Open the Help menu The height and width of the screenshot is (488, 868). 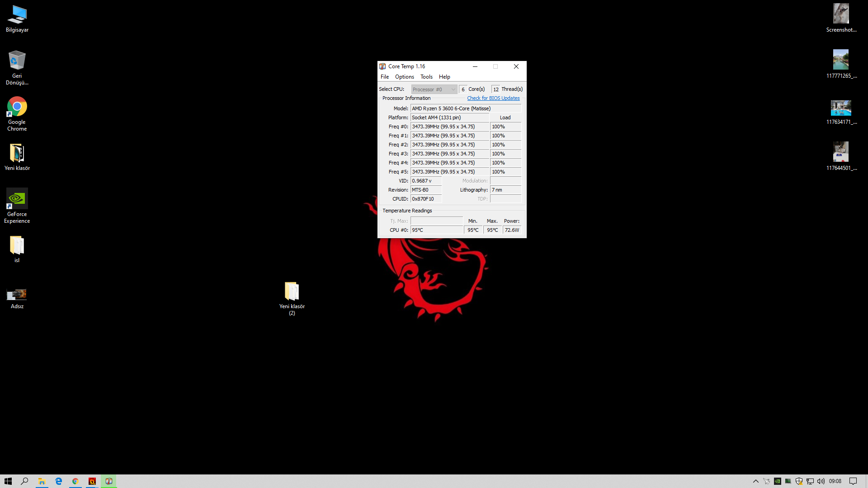point(444,77)
